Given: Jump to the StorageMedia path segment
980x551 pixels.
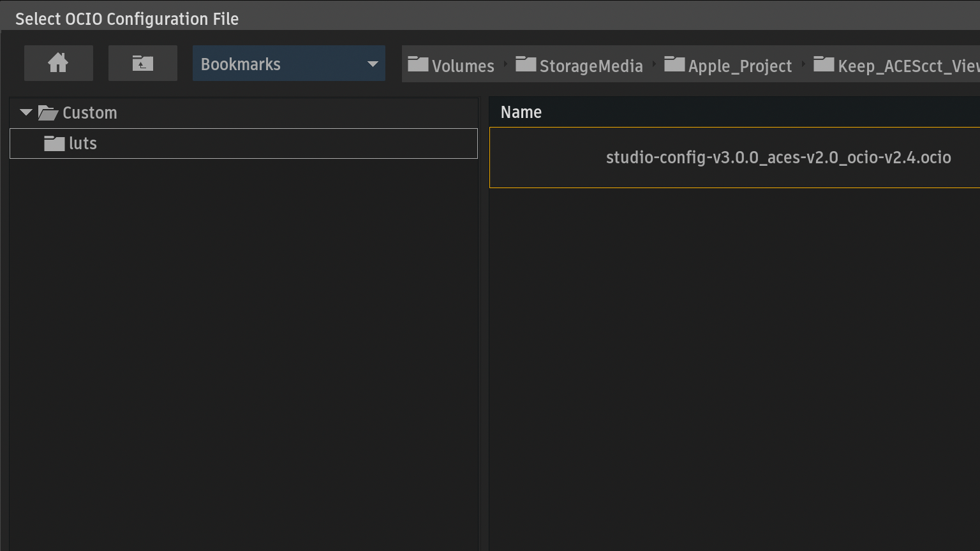Looking at the screenshot, I should tap(591, 66).
